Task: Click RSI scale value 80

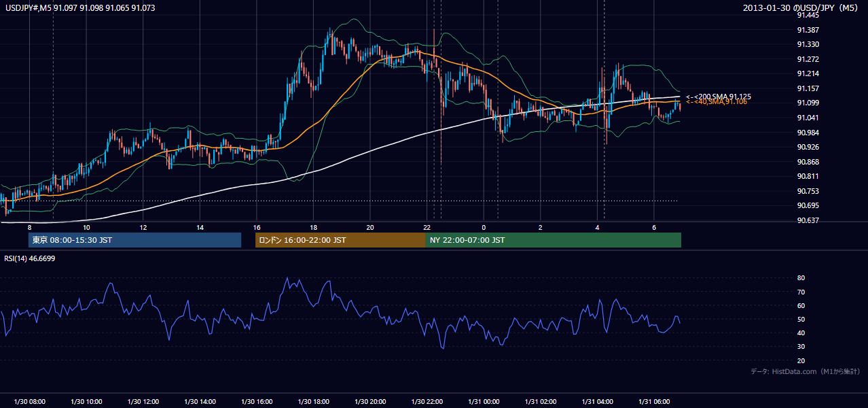Action: coord(801,278)
